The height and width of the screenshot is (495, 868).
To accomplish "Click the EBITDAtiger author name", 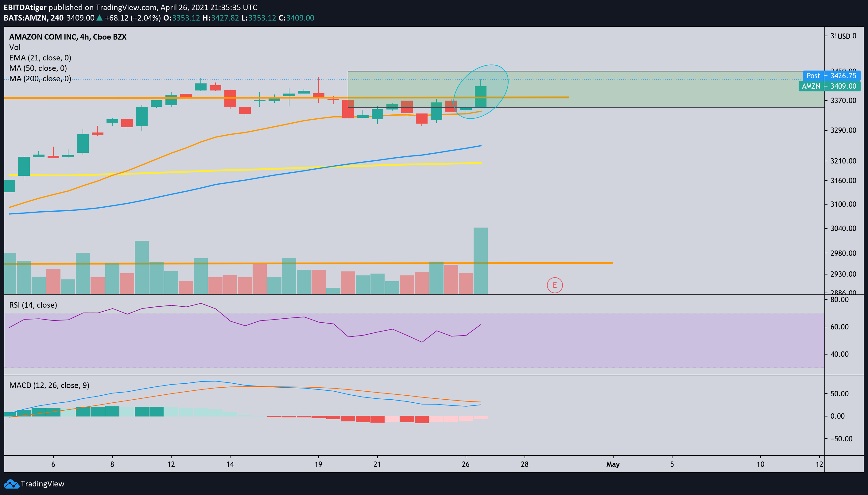I will point(25,7).
